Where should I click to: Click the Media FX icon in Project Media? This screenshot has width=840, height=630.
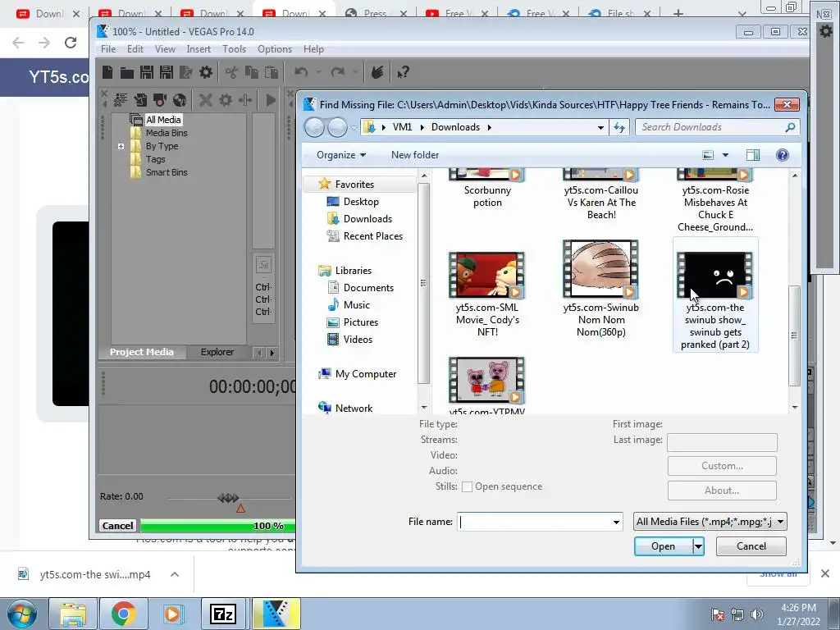click(x=244, y=99)
